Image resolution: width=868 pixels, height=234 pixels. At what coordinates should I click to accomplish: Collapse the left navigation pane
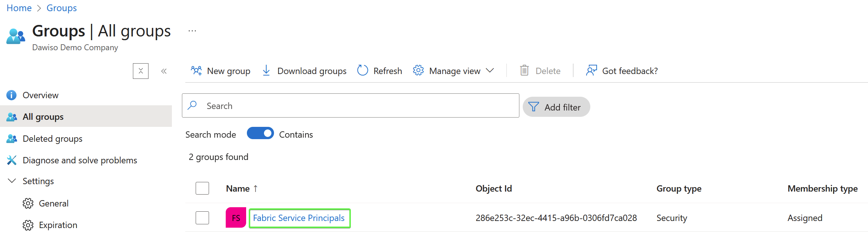point(164,71)
